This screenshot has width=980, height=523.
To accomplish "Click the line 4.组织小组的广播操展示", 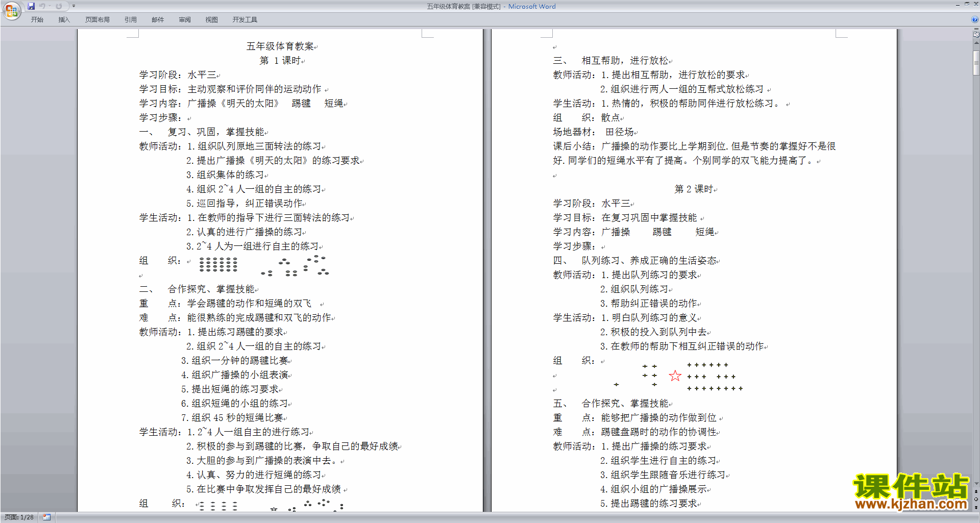I will [654, 489].
